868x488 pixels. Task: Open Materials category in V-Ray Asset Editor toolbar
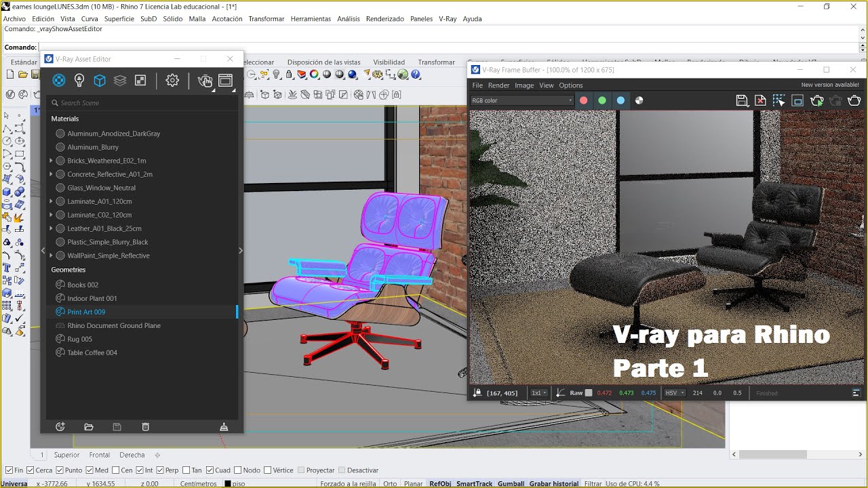[59, 81]
